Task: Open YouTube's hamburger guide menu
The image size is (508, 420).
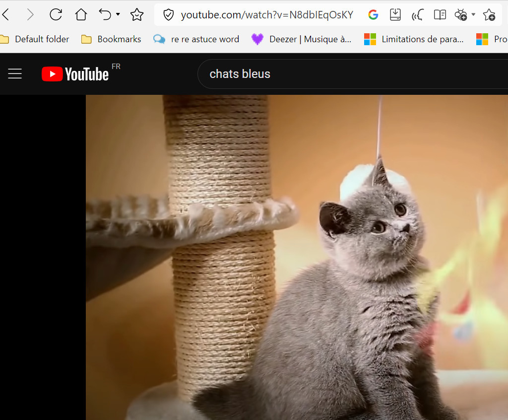Action: pos(15,74)
